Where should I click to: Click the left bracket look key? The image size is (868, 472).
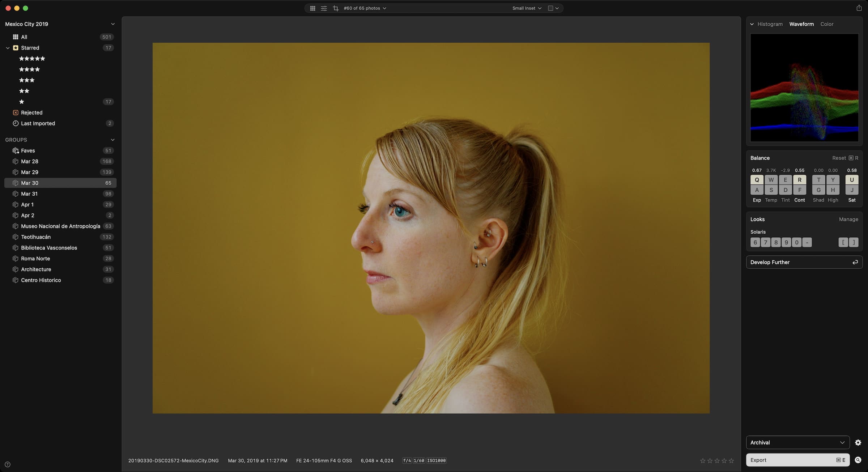(843, 242)
